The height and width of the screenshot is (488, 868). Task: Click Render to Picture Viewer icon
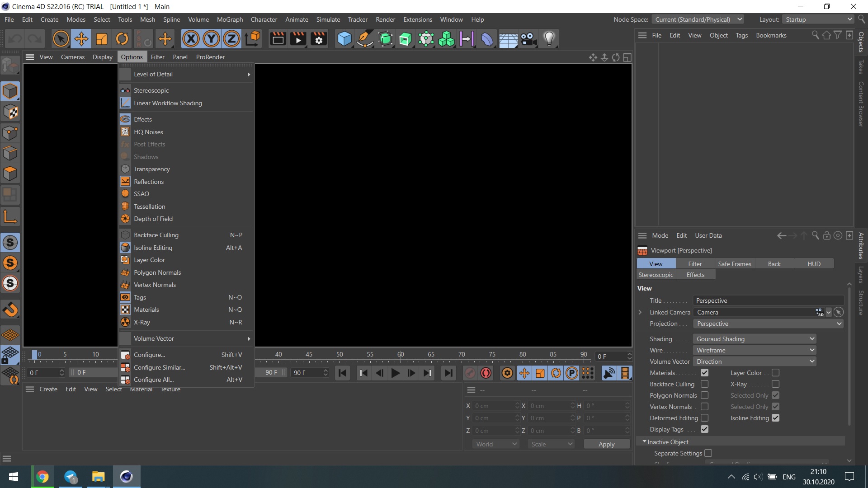(x=298, y=39)
